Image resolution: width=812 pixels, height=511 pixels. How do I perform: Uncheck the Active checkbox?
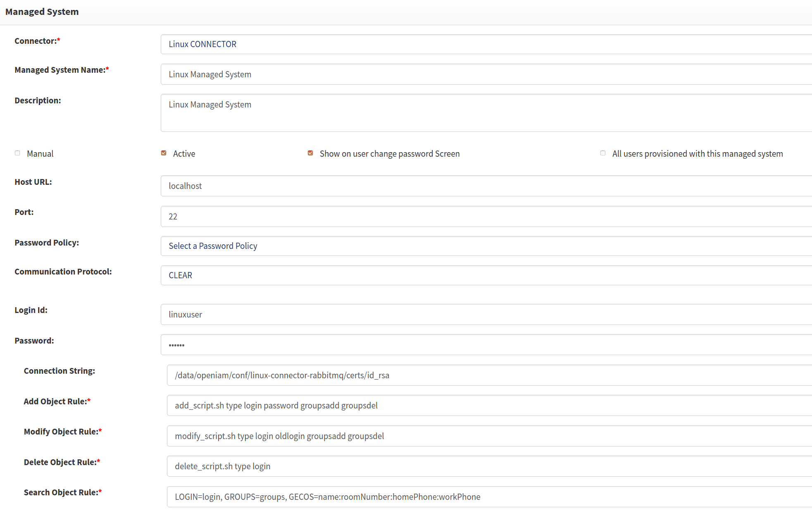(x=164, y=153)
